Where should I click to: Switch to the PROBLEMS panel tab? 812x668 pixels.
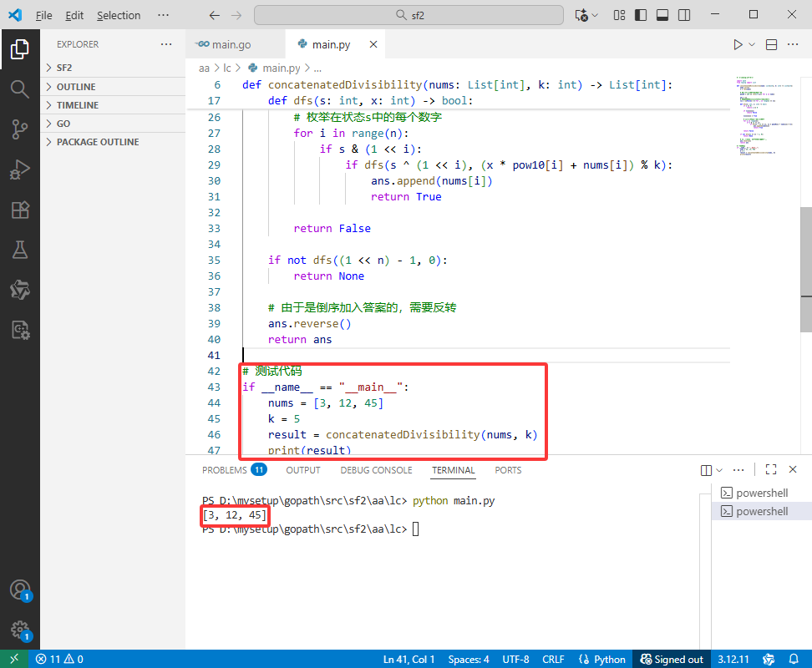234,470
